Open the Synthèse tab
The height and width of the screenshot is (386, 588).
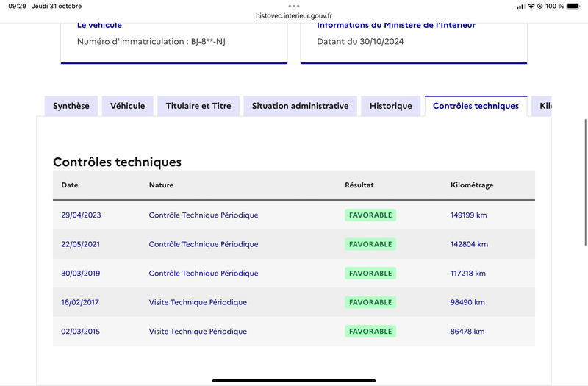[71, 106]
